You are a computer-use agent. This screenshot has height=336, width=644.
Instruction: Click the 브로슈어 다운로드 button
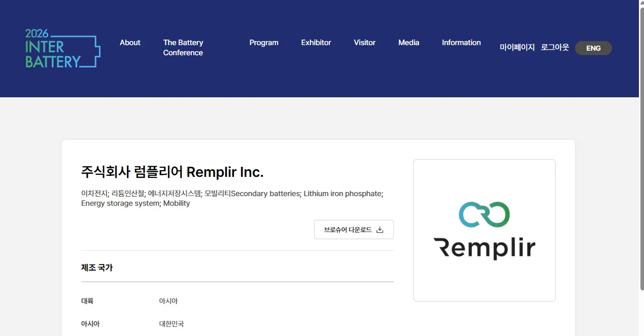pos(354,230)
